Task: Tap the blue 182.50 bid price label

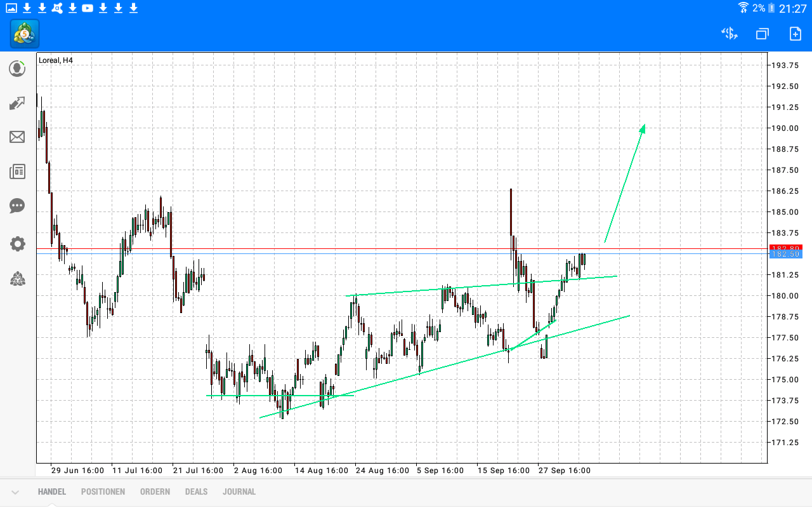Action: pos(785,254)
